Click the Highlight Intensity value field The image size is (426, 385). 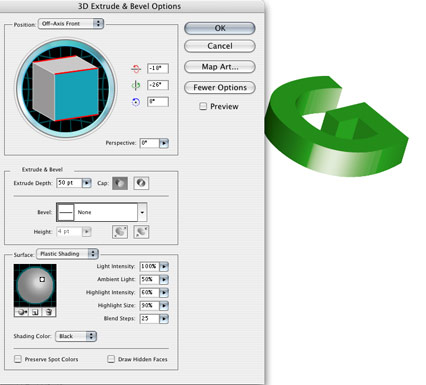(x=149, y=293)
